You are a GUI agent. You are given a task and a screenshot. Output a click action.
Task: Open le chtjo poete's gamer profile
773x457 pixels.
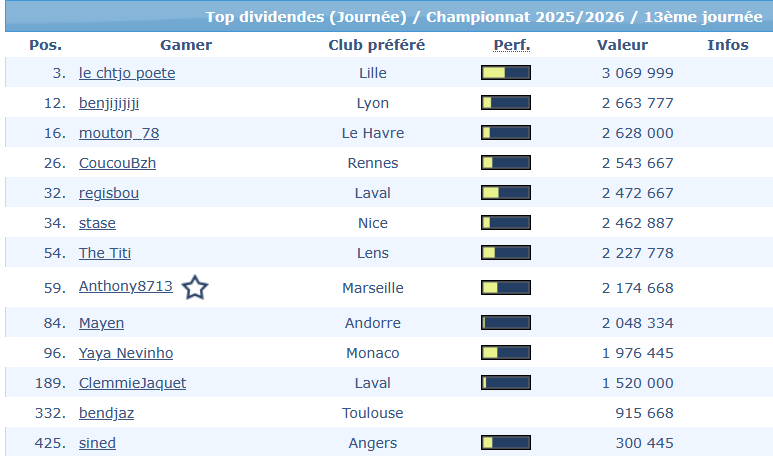point(127,73)
